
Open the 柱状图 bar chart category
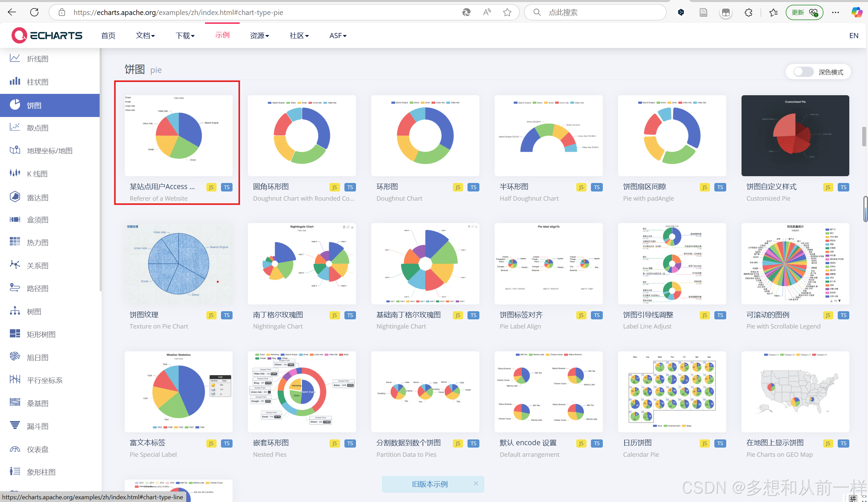pyautogui.click(x=37, y=82)
